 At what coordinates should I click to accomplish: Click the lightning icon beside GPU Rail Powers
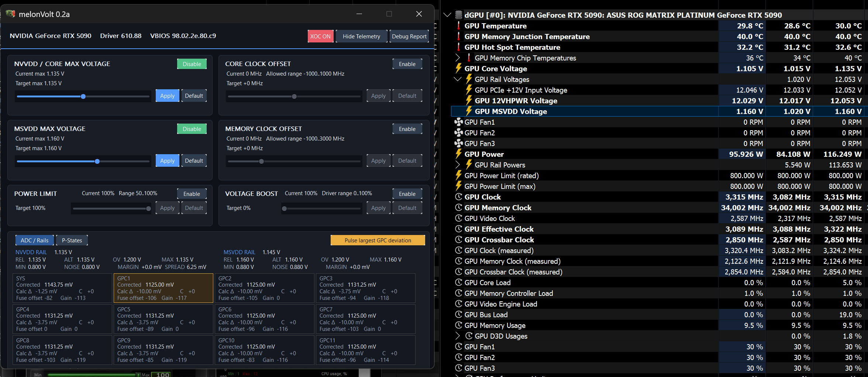coord(469,165)
